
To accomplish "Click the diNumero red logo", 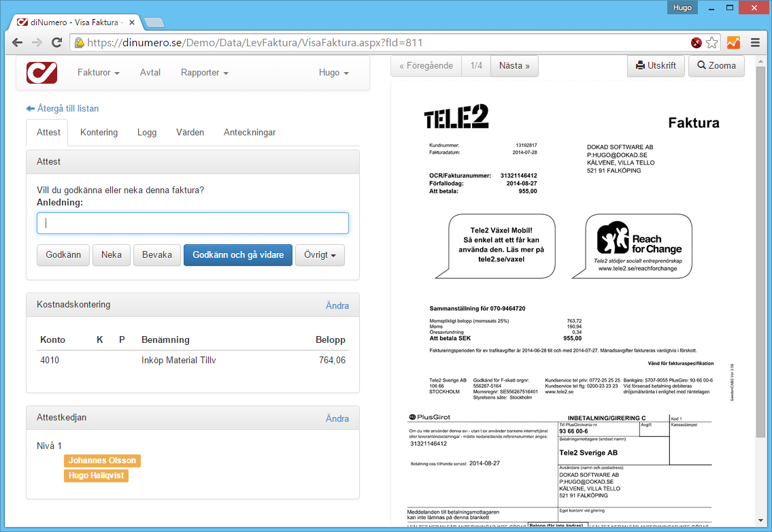I will tap(42, 72).
